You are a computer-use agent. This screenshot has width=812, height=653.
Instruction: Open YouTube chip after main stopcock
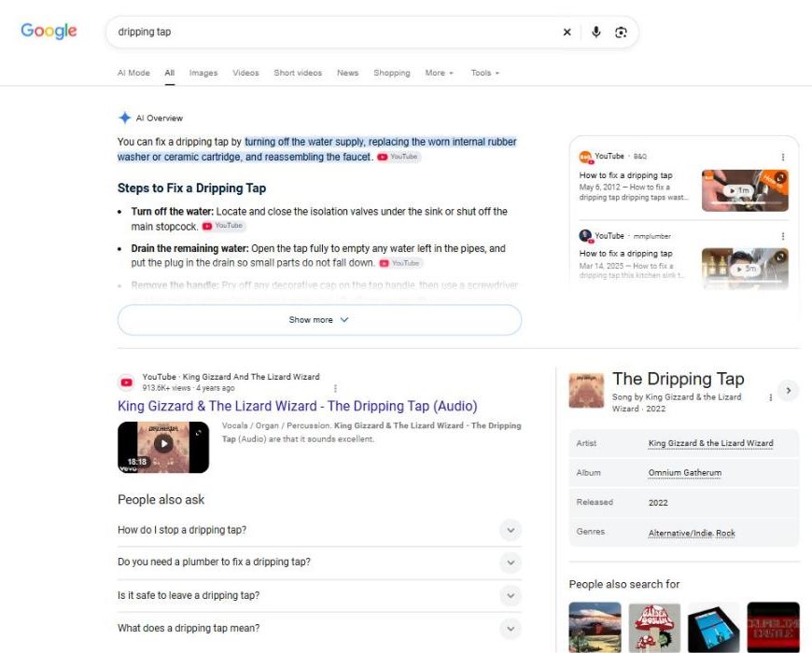point(223,226)
